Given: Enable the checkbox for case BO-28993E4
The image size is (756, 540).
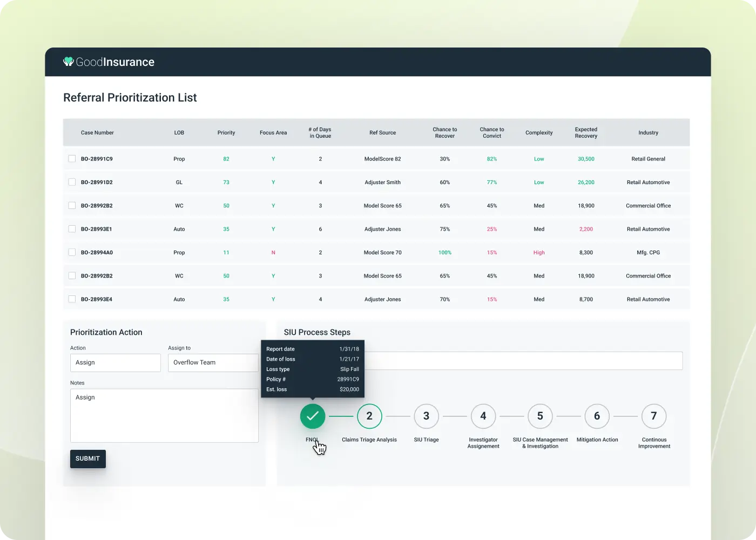Looking at the screenshot, I should tap(72, 299).
